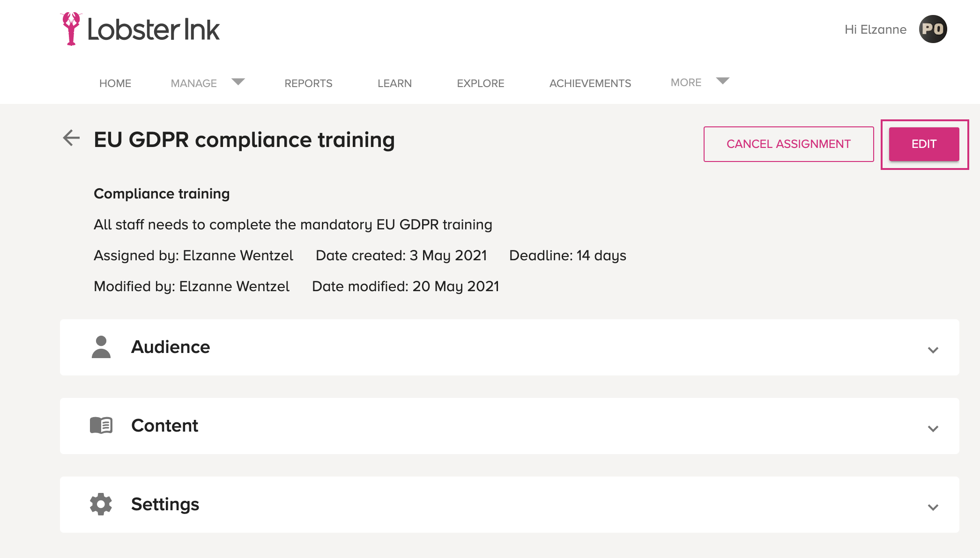The height and width of the screenshot is (558, 980).
Task: Click 'Assigned by: Elzanne Wentzel' text
Action: tap(193, 256)
